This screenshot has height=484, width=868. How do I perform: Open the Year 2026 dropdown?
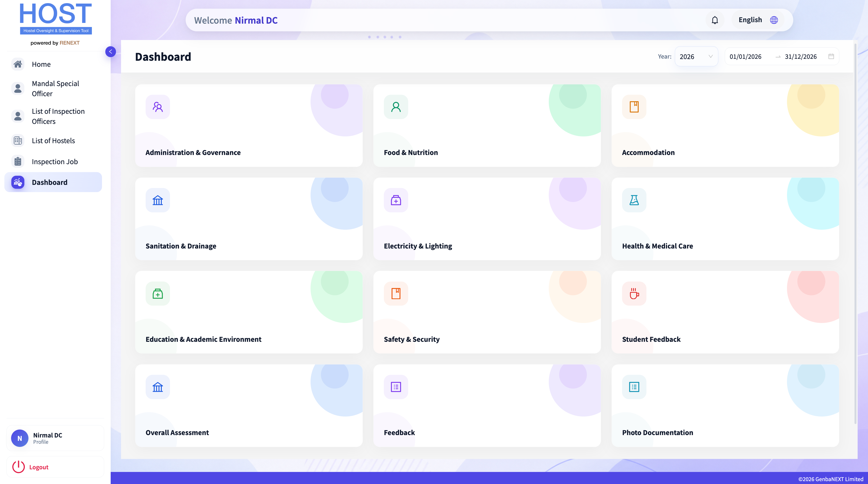(696, 57)
